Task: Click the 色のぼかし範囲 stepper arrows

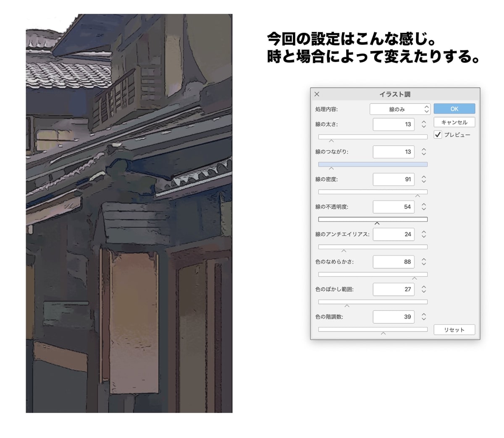Action: (x=424, y=289)
